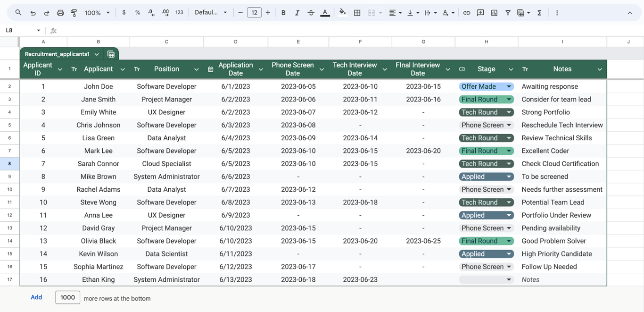Open the fill color picker
Viewport: 644px width, 312px height.
coord(343,13)
